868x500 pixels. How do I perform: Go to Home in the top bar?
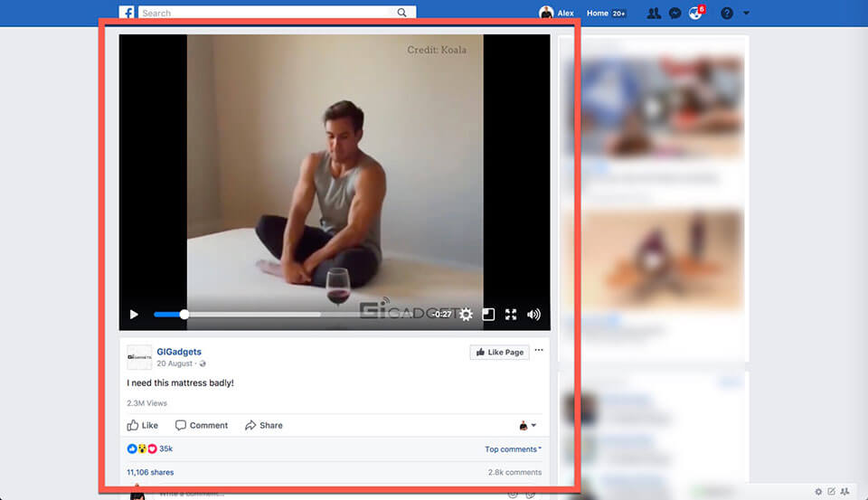pyautogui.click(x=598, y=13)
